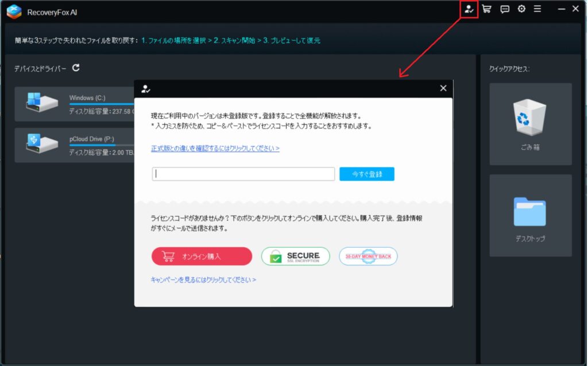Image resolution: width=588 pixels, height=366 pixels.
Task: Open the 正式版との違い comparison link
Action: click(215, 148)
